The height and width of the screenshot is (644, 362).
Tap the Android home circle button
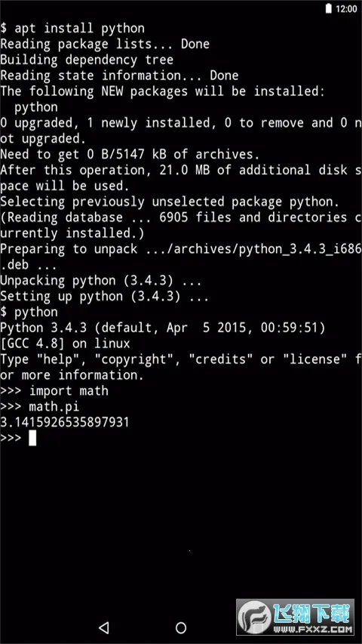181,627
